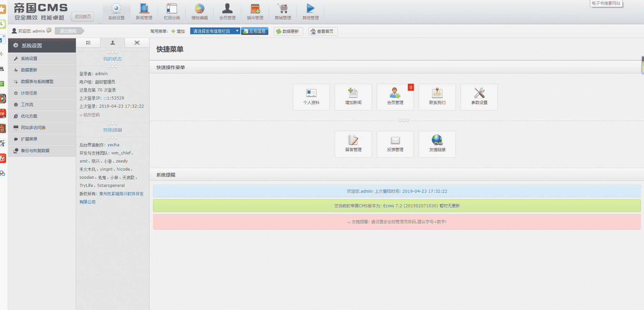Click the 数据更新 button in the toolbar
Viewport: 644px width, 310px height.
[x=288, y=31]
